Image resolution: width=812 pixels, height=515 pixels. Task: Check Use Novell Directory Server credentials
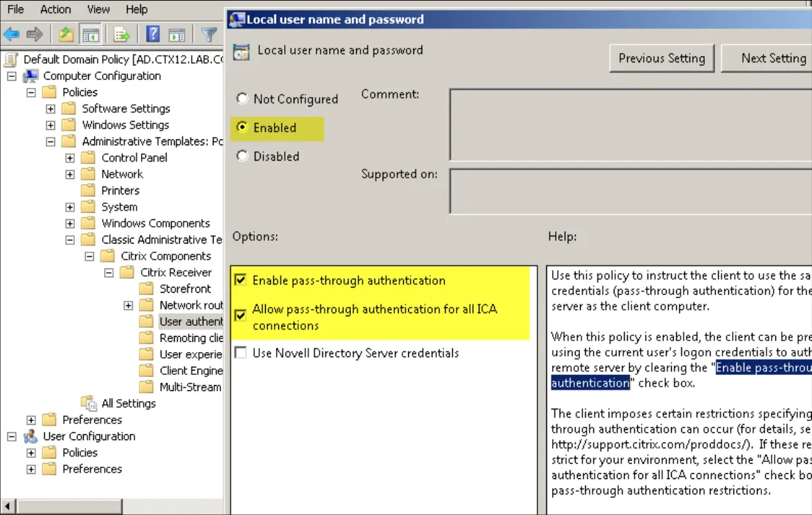click(240, 352)
